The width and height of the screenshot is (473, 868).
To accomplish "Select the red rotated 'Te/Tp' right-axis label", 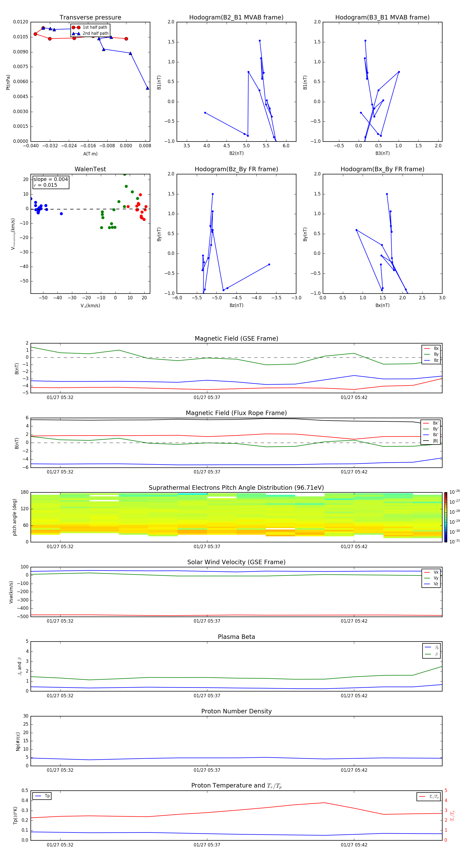I will pyautogui.click(x=452, y=815).
